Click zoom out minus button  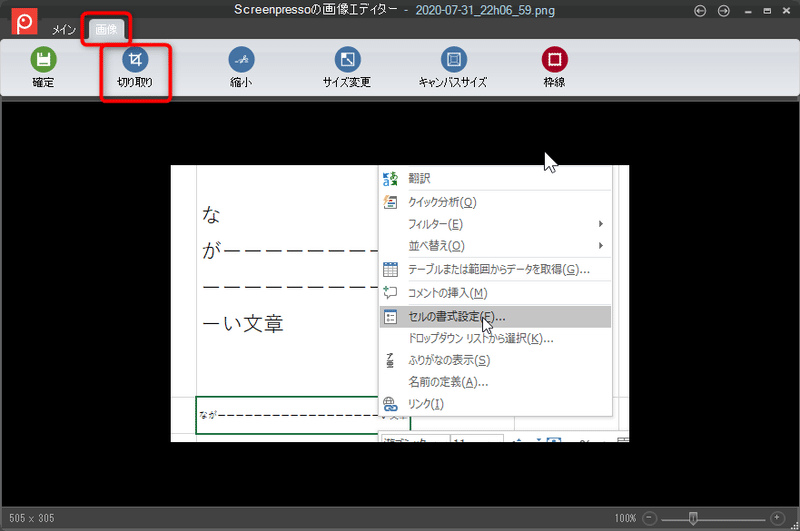(x=649, y=518)
